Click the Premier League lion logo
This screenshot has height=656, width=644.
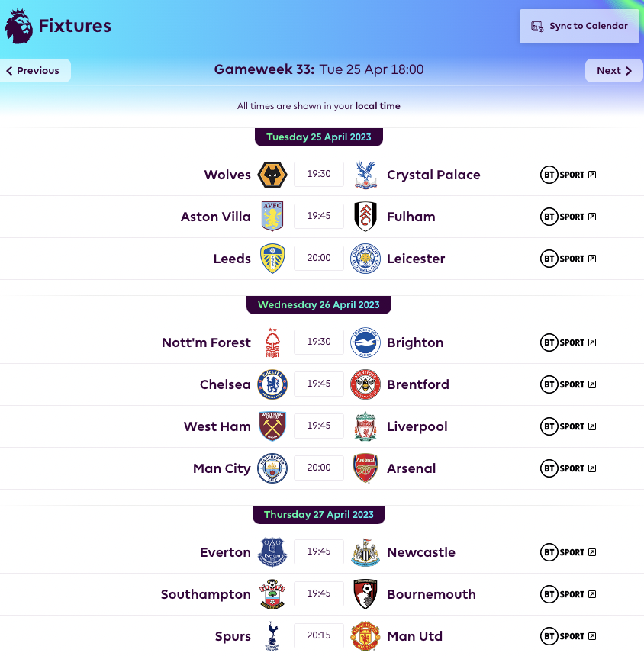[x=17, y=25]
